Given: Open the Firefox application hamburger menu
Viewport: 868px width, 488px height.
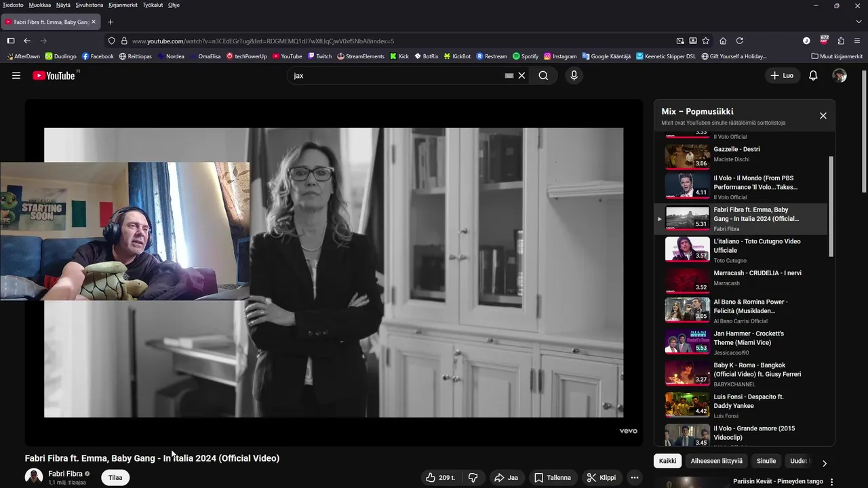Looking at the screenshot, I should tap(858, 41).
